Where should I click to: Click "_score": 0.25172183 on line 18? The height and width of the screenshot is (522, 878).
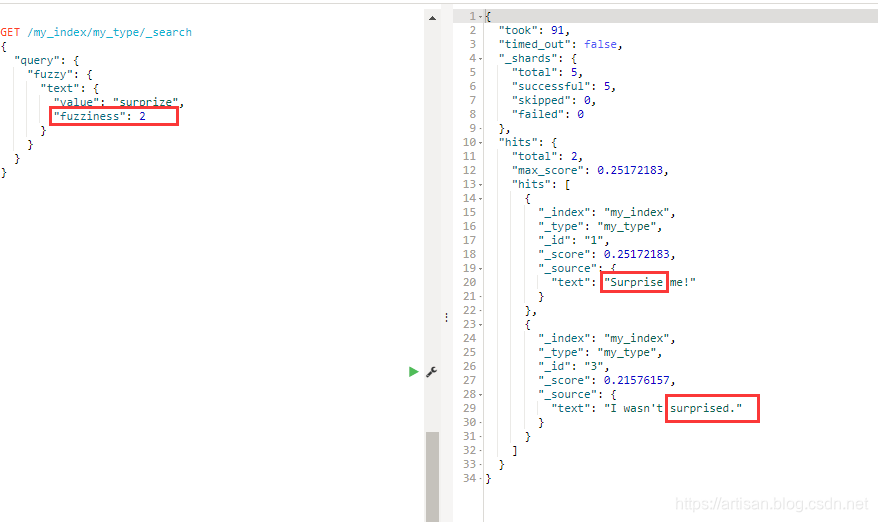tap(607, 254)
